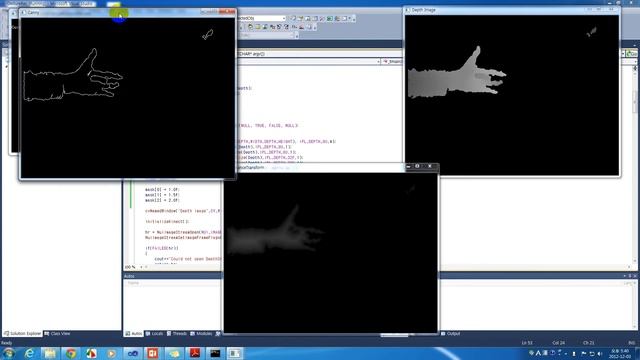Image resolution: width=640 pixels, height=360 pixels.
Task: Click the green icon in the upper toolbar row
Action: pyautogui.click(x=329, y=18)
